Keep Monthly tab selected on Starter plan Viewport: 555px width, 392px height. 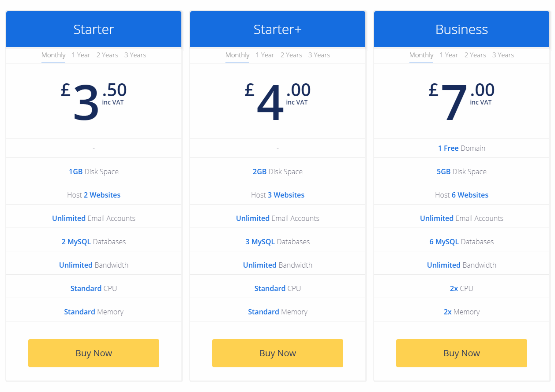53,55
